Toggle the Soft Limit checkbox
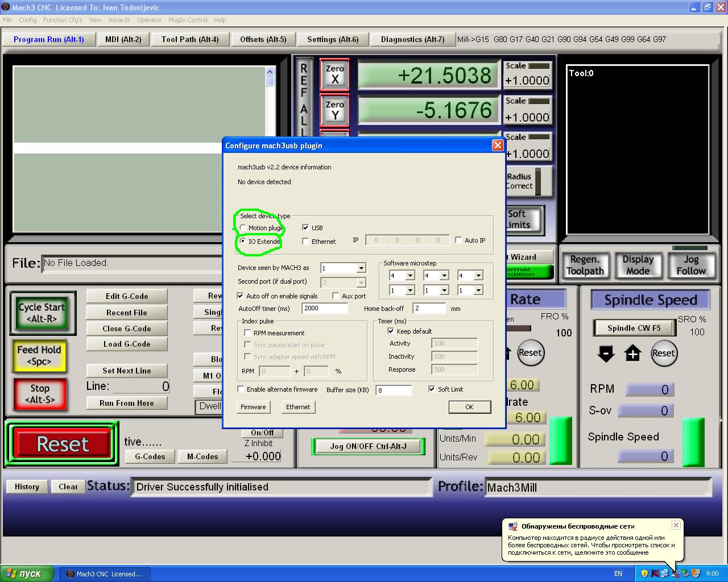This screenshot has width=728, height=582. click(432, 389)
